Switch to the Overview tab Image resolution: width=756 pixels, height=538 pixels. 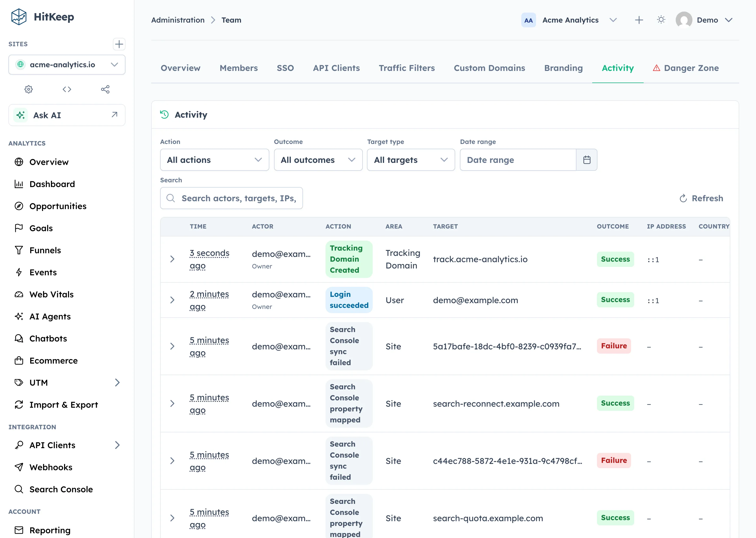[x=180, y=68]
